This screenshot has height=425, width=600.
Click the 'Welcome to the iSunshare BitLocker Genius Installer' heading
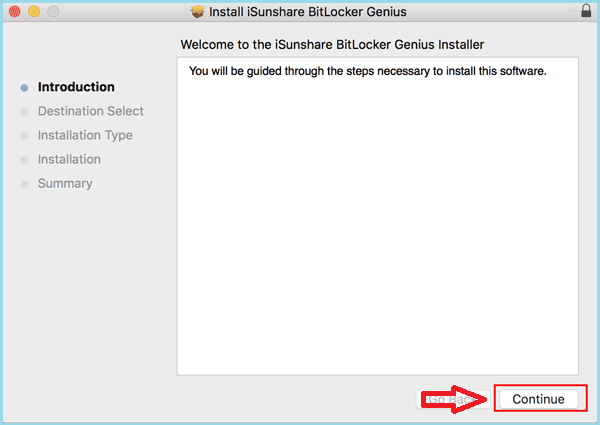click(x=332, y=45)
